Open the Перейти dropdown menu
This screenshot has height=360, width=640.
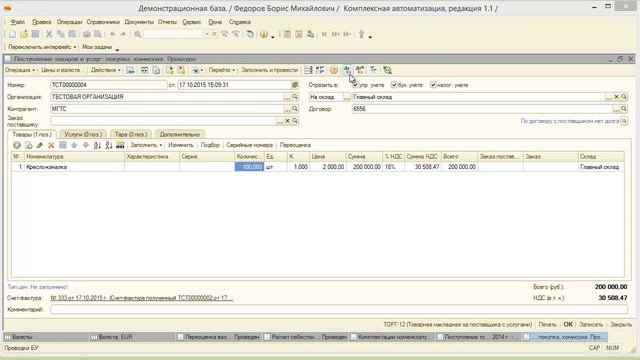222,70
